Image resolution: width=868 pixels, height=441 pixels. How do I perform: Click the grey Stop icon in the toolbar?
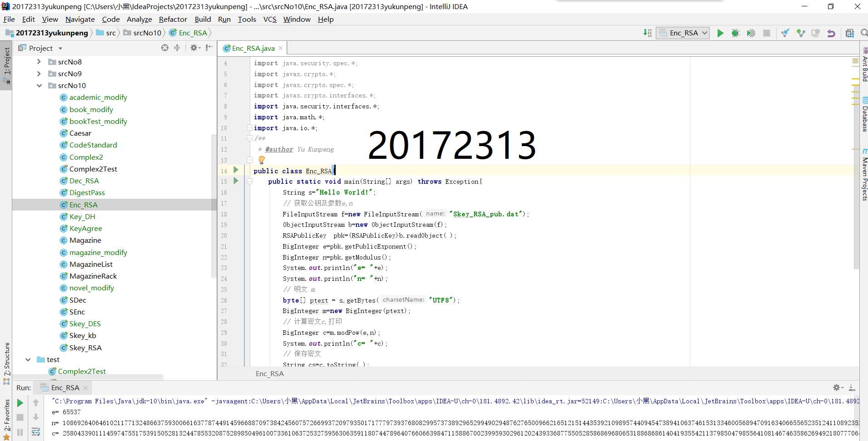[x=767, y=33]
